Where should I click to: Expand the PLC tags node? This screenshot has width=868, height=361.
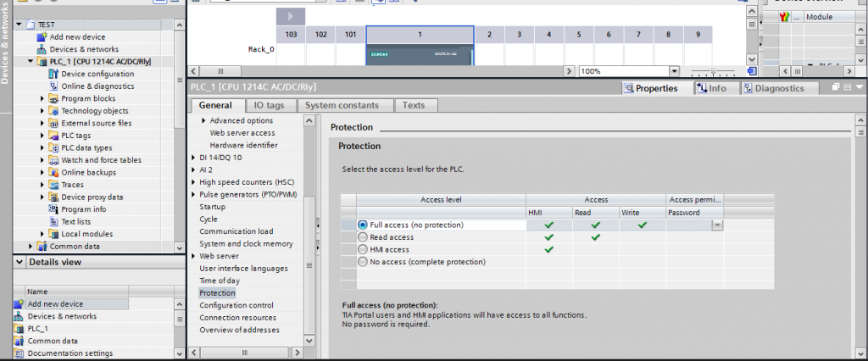coord(42,135)
